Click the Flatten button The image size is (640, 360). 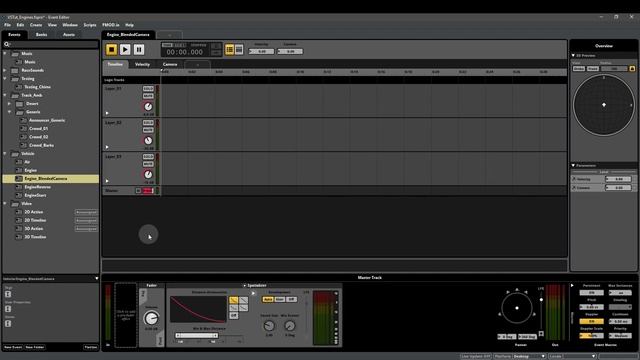(91, 347)
